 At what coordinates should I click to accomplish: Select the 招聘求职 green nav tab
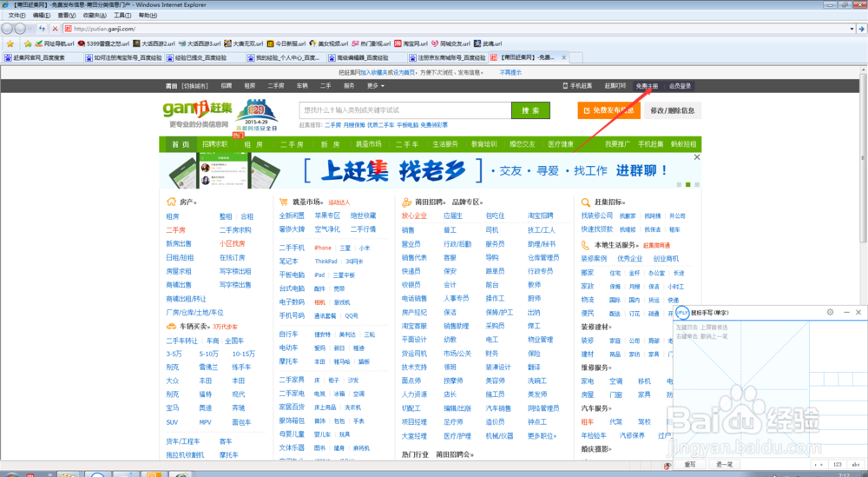pos(214,144)
